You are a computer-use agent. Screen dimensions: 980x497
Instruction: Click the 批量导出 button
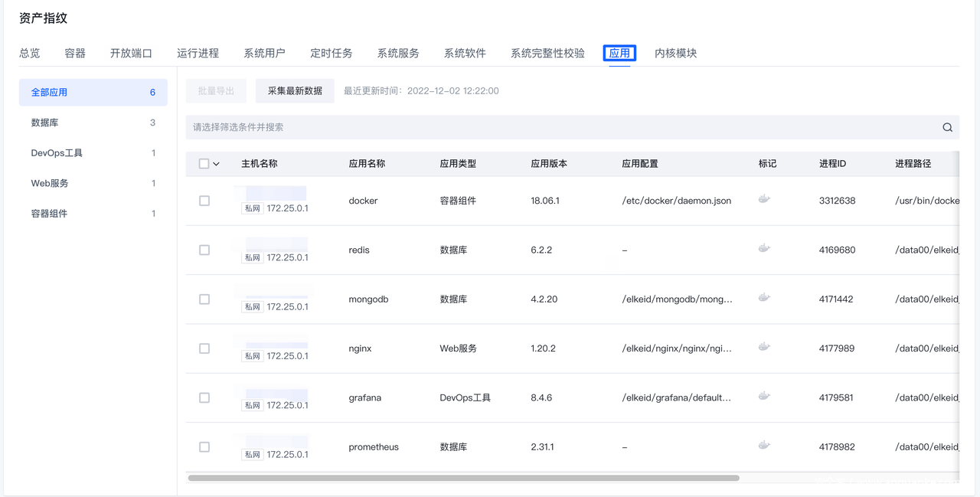pyautogui.click(x=216, y=90)
